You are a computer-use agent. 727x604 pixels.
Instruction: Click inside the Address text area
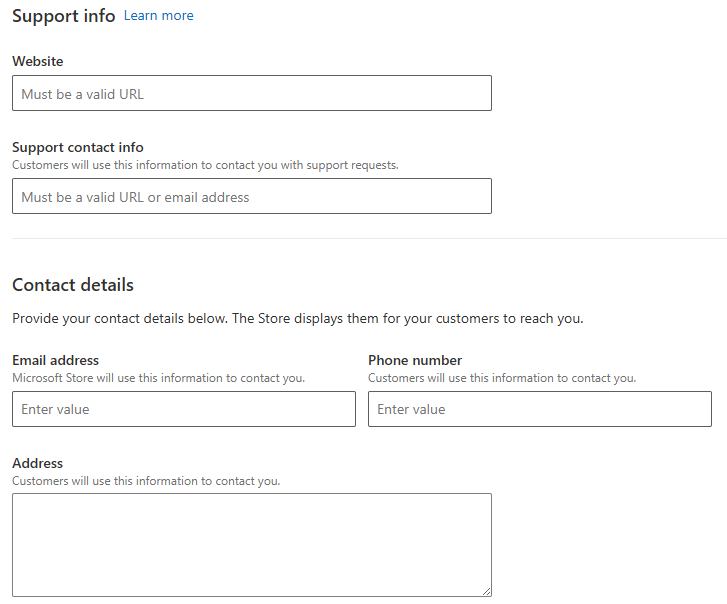(252, 545)
